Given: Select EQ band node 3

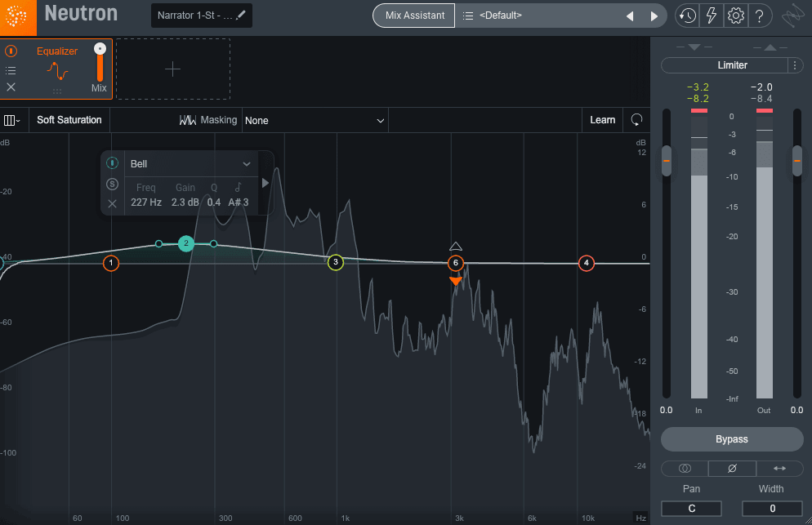Looking at the screenshot, I should [x=336, y=263].
